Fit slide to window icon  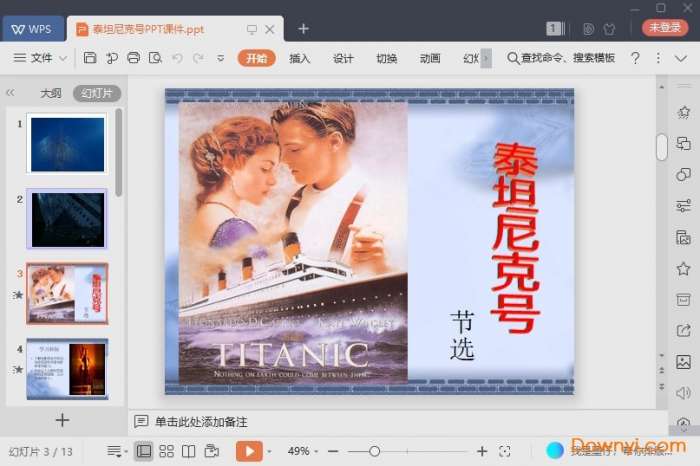[x=505, y=452]
